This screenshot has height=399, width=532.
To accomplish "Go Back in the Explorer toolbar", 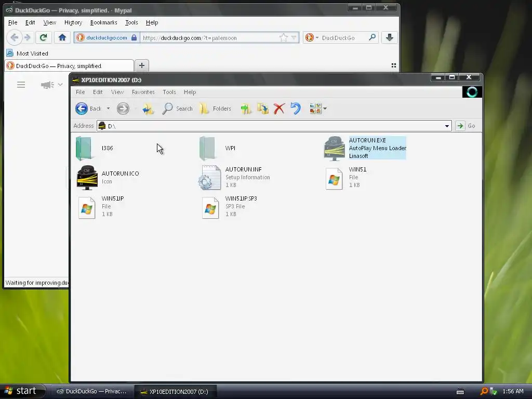I will [88, 109].
